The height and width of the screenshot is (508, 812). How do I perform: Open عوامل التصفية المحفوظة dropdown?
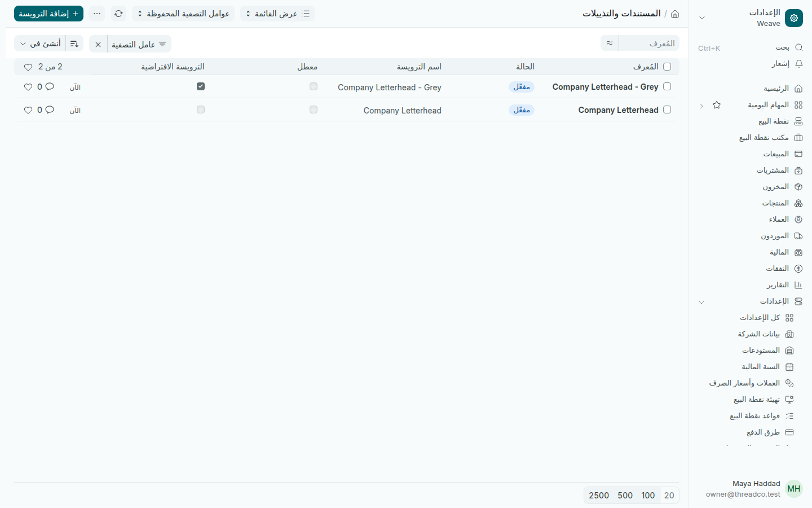point(183,14)
